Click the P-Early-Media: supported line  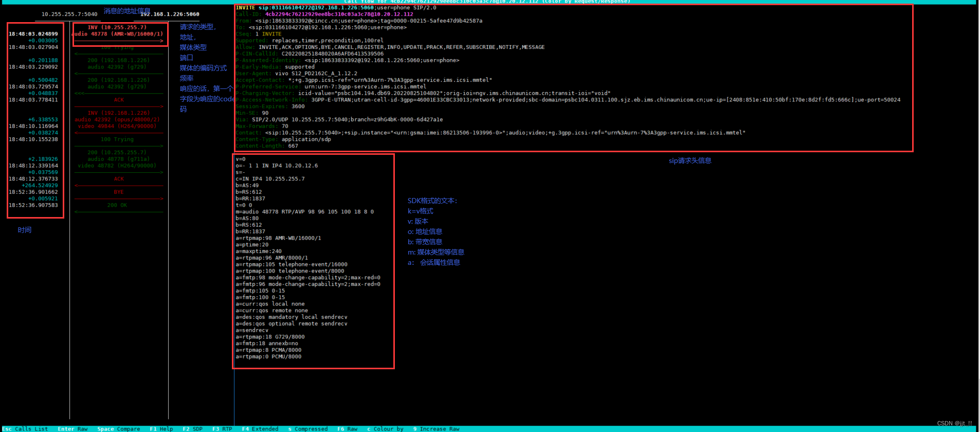[275, 67]
